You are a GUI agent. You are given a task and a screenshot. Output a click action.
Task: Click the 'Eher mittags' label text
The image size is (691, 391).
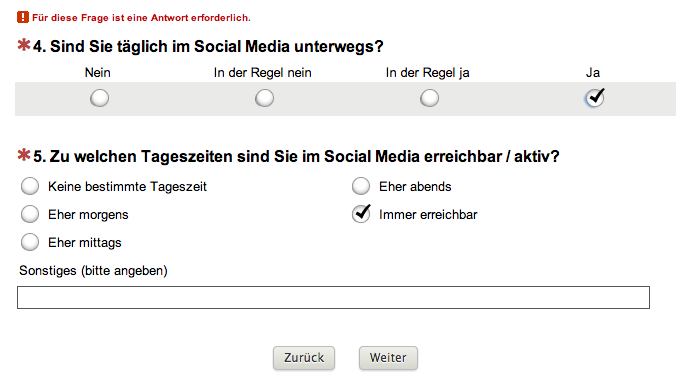[85, 242]
